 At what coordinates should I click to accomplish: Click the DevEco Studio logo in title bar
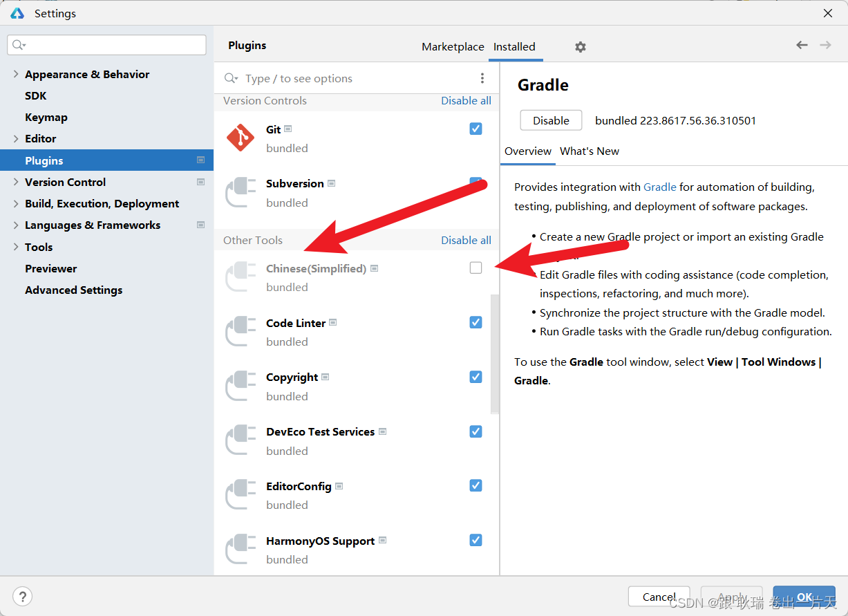[17, 13]
